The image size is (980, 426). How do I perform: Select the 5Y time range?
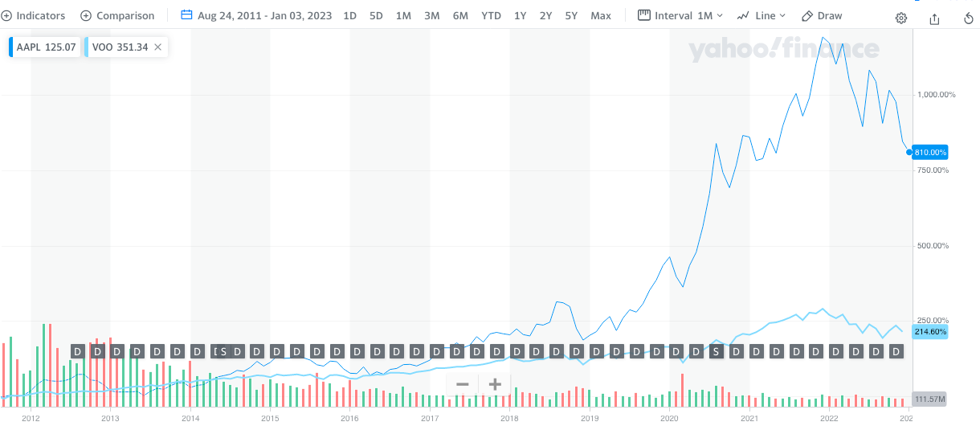571,15
